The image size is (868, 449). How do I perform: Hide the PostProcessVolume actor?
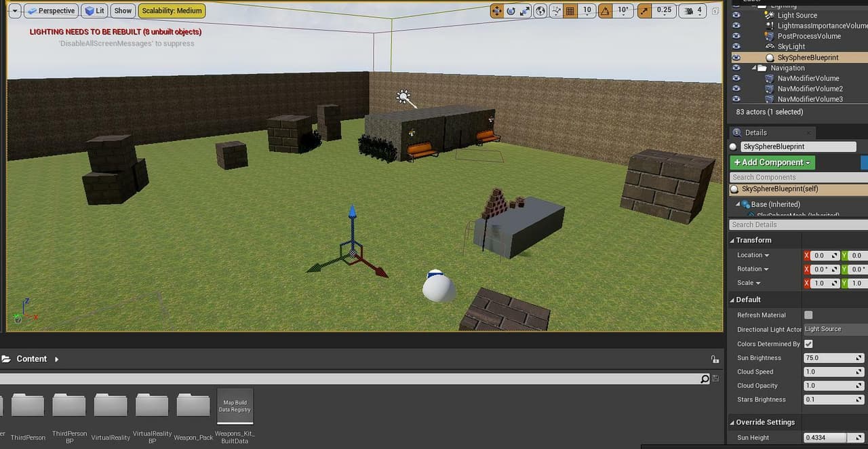coord(736,37)
